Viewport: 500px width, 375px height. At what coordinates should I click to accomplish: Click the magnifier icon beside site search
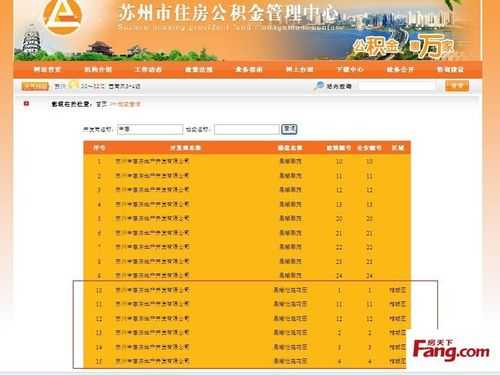(x=319, y=85)
